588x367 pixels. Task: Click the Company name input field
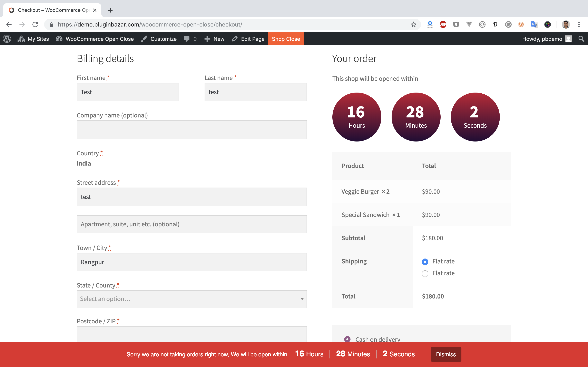point(192,130)
